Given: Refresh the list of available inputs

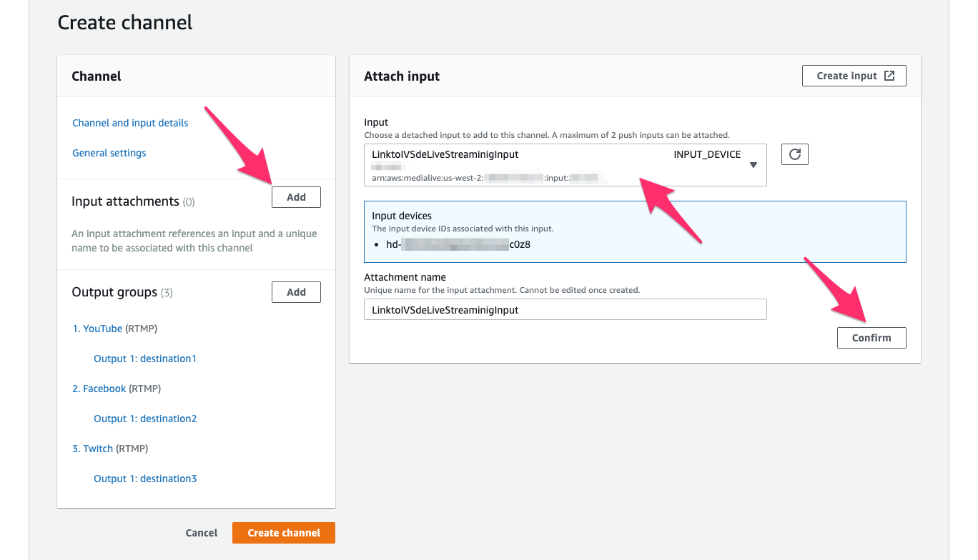Looking at the screenshot, I should [794, 154].
